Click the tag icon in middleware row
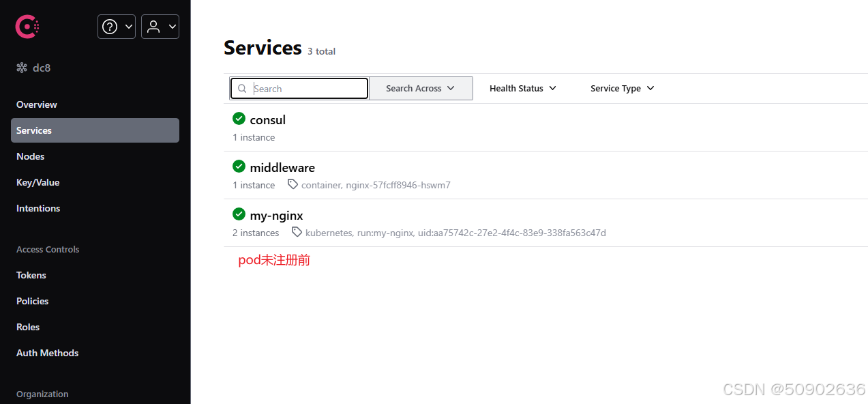Image resolution: width=868 pixels, height=404 pixels. [293, 184]
